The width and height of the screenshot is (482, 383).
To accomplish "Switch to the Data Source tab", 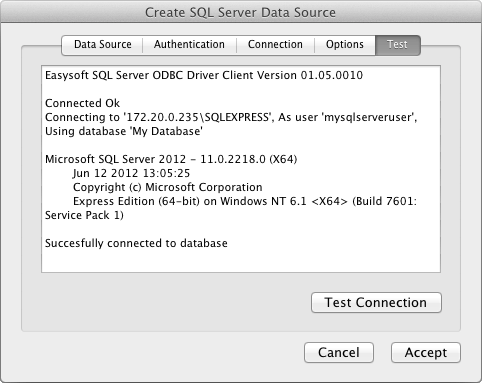I will pos(102,45).
